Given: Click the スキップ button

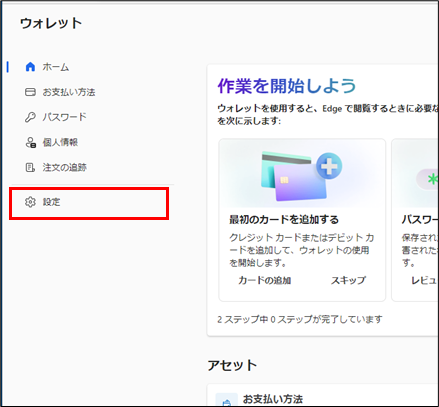Looking at the screenshot, I should click(348, 280).
